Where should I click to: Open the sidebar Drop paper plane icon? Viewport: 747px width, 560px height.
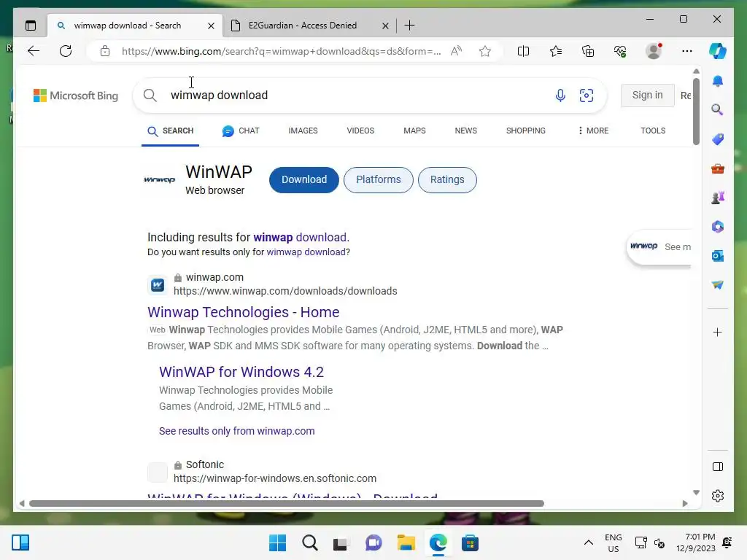click(x=718, y=285)
